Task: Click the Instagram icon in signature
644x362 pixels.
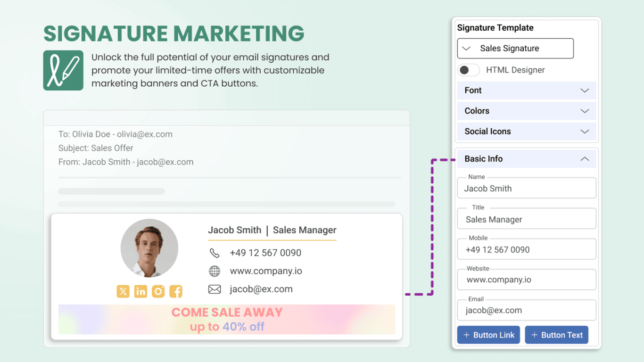Action: click(x=158, y=291)
